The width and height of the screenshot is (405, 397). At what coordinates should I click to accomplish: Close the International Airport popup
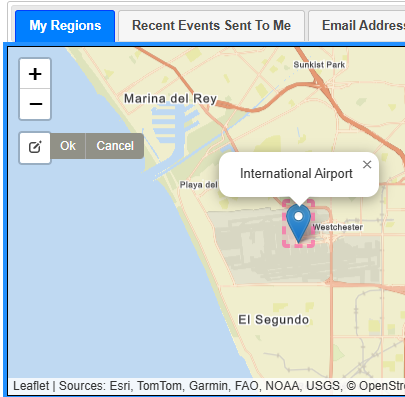point(367,164)
